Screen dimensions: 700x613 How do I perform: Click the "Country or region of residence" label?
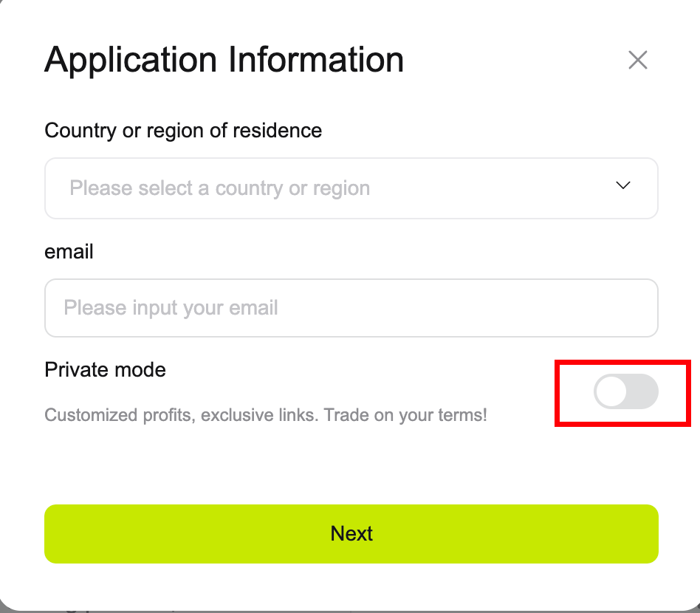pyautogui.click(x=183, y=131)
